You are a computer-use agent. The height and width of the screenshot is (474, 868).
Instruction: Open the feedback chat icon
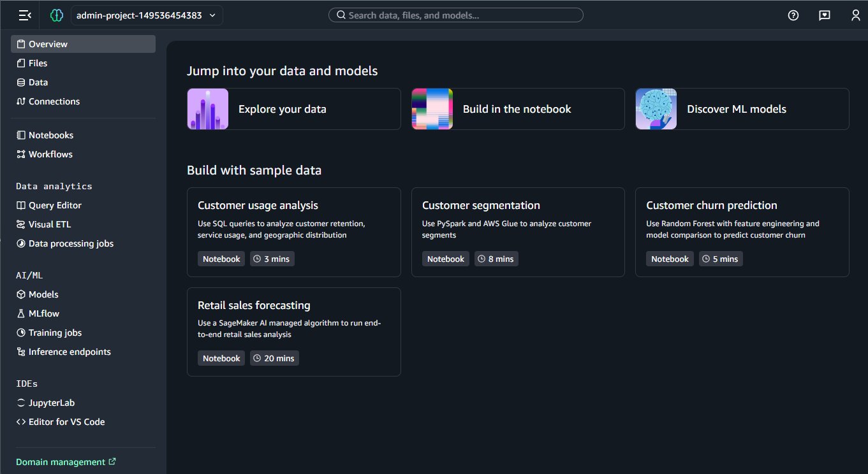(825, 15)
